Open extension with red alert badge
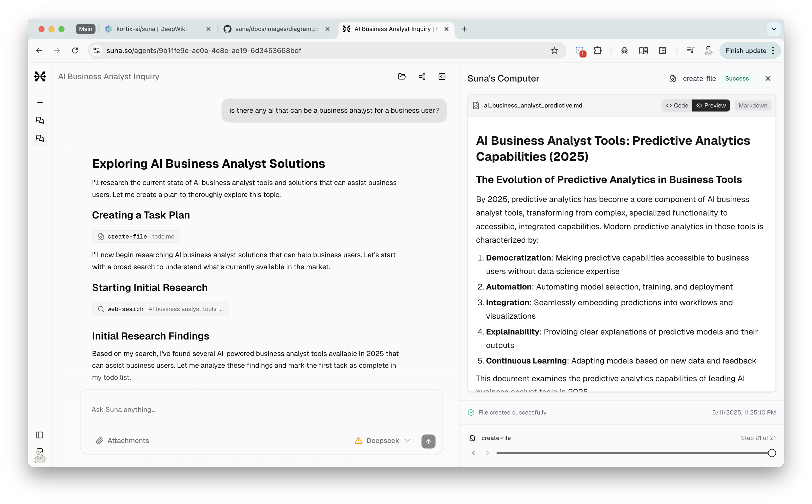Viewport: 812px width, 504px height. [581, 51]
